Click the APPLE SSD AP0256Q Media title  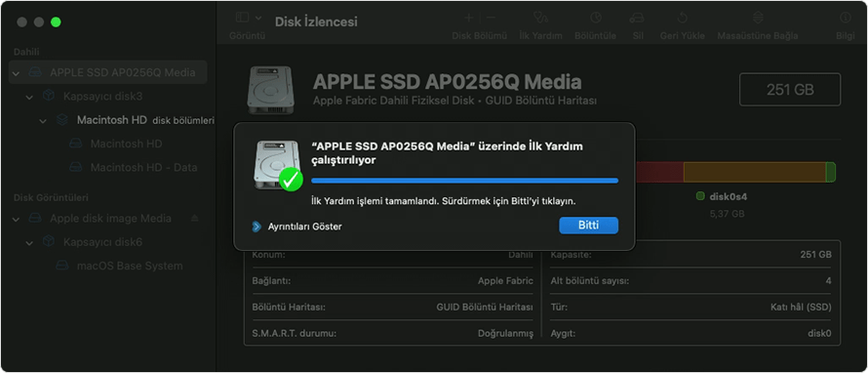coord(448,83)
